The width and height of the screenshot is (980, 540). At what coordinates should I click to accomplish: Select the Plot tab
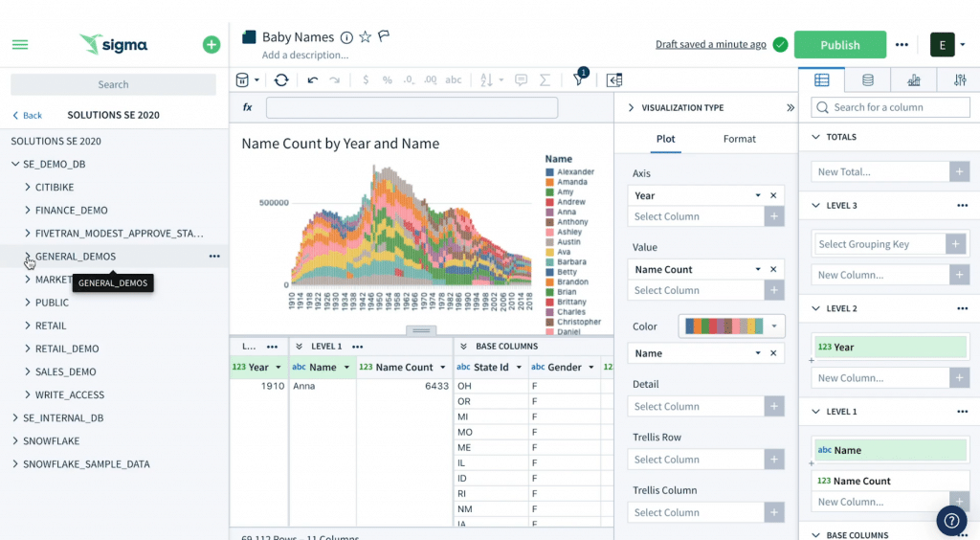[665, 139]
